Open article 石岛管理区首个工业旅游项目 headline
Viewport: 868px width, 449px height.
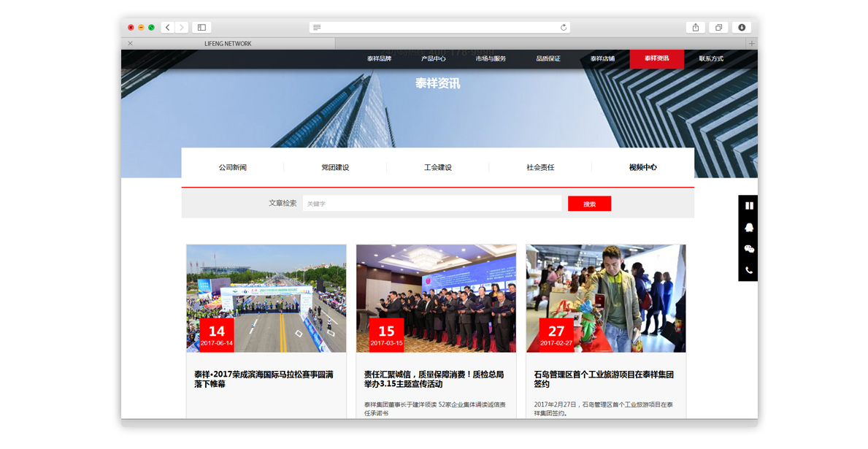(x=604, y=379)
